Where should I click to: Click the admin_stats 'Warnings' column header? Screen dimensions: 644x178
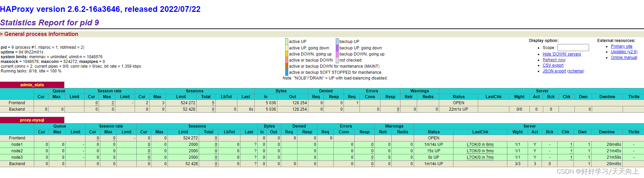tap(419, 91)
